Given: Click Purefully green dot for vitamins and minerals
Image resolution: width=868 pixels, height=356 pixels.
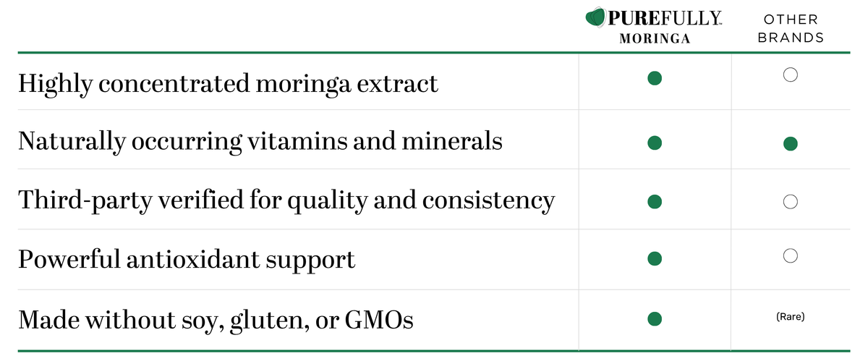Looking at the screenshot, I should point(655,143).
